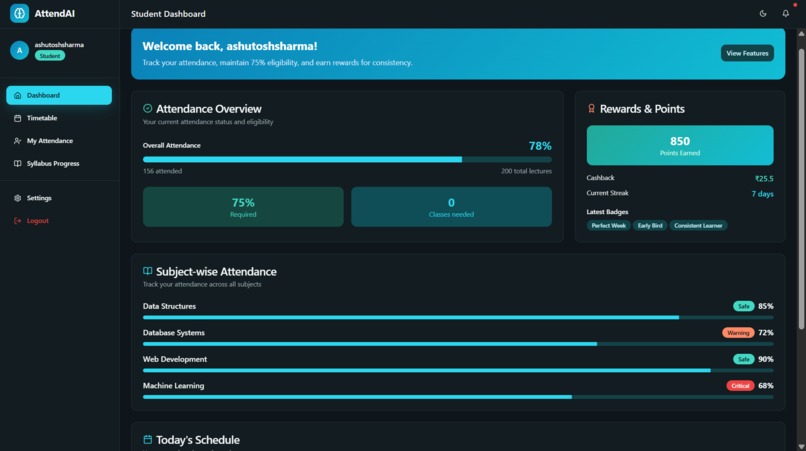Image resolution: width=806 pixels, height=451 pixels.
Task: Click the 75% Required card
Action: tap(243, 207)
